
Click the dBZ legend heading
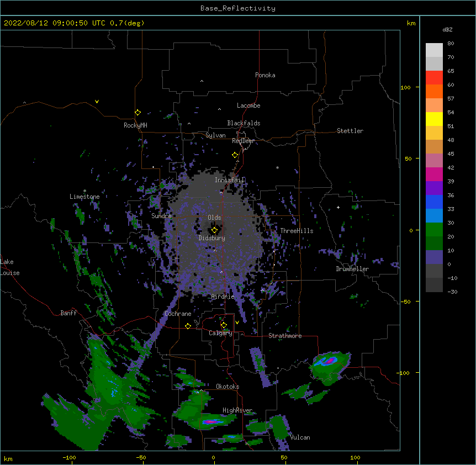coord(447,29)
